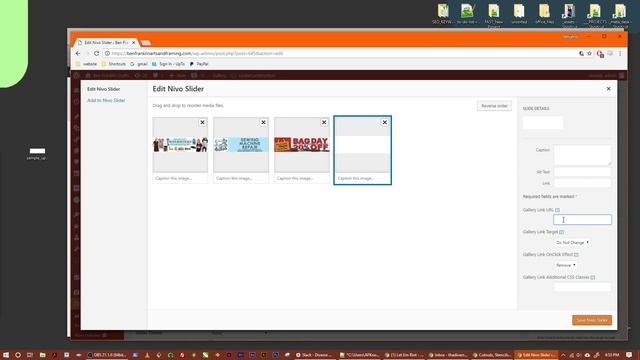Click the Alt Text input field

coord(582,172)
